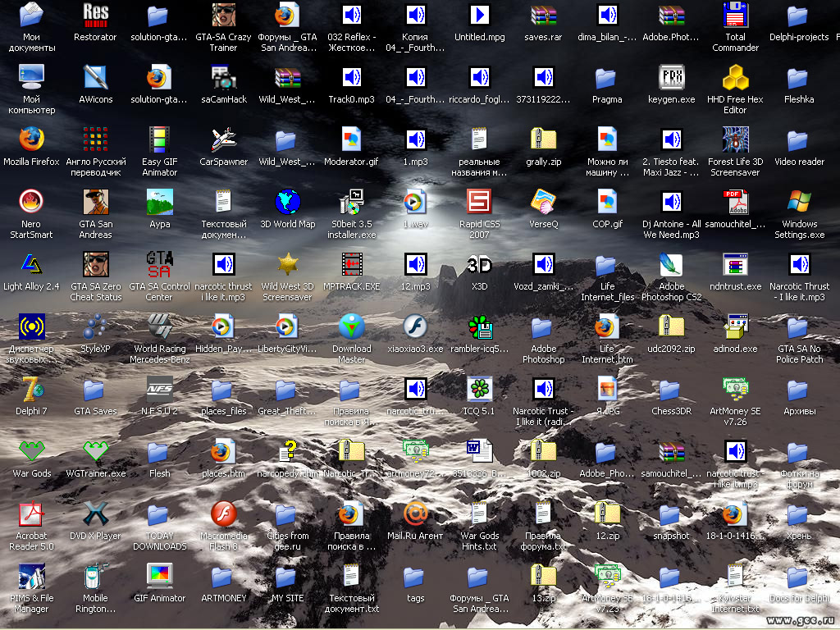Open the HHD Free Hex Editor icon
Screen dimensions: 840x630
point(735,77)
